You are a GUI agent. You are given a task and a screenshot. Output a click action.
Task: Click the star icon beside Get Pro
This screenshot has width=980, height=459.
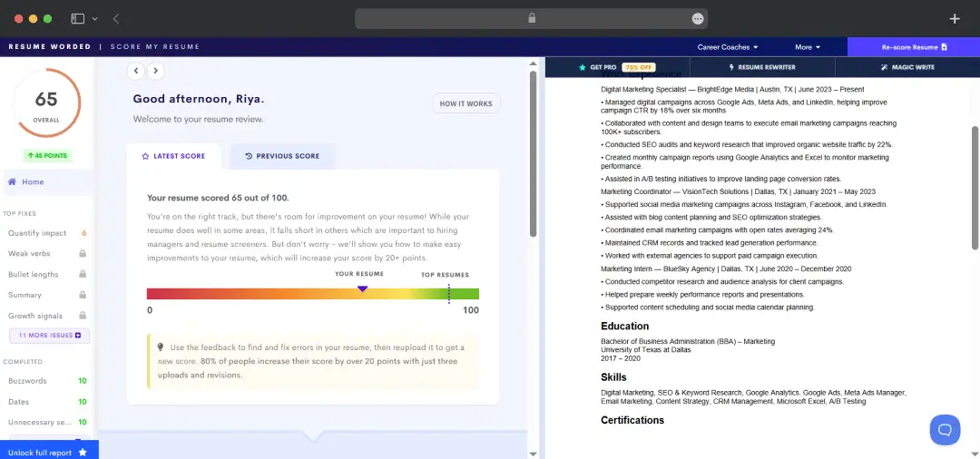(583, 67)
